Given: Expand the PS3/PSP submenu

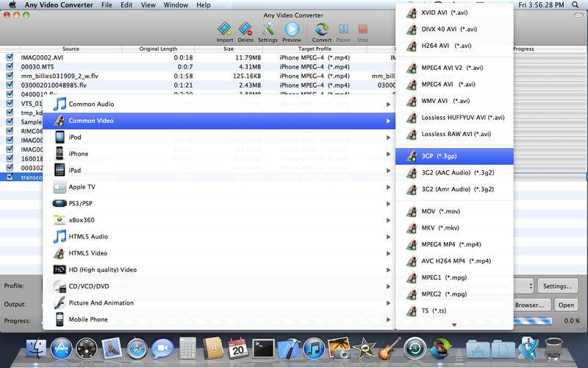Looking at the screenshot, I should click(x=219, y=203).
